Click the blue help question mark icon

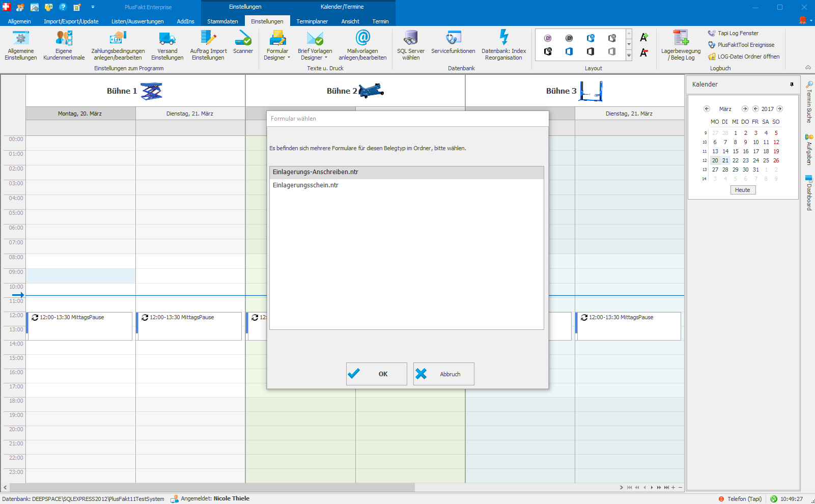click(63, 7)
